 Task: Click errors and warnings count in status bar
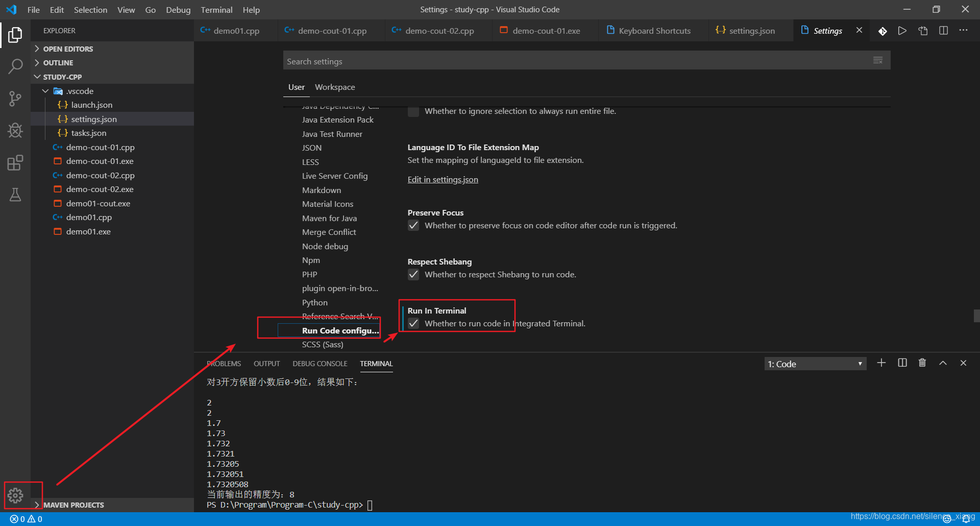[x=26, y=519]
